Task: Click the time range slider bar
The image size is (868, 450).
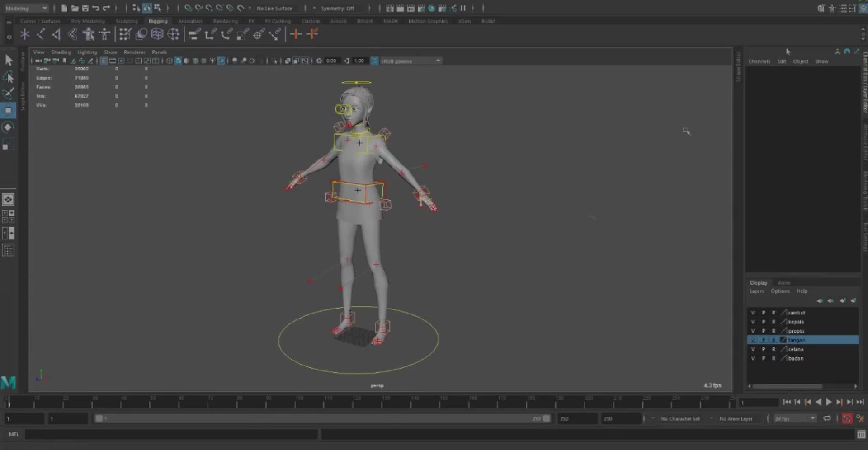Action: click(x=322, y=418)
